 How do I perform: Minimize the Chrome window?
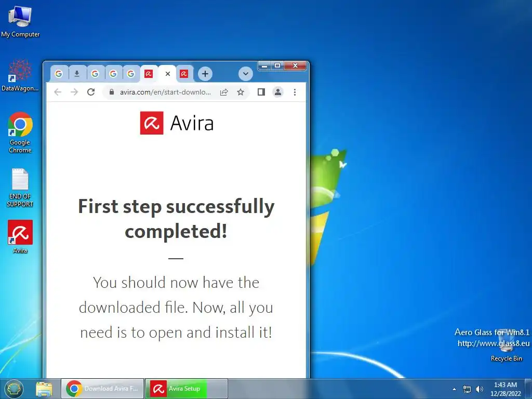(x=264, y=65)
